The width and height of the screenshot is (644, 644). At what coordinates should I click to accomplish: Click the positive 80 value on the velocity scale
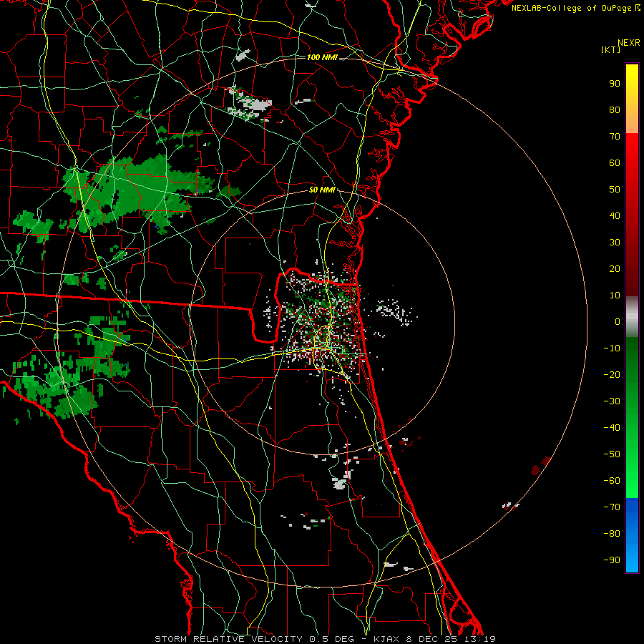[x=615, y=110]
